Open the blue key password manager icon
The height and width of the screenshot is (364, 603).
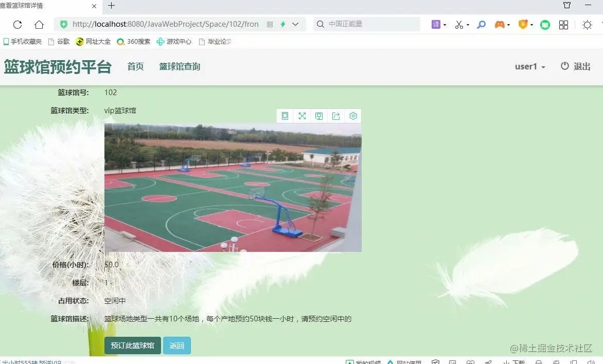(481, 25)
